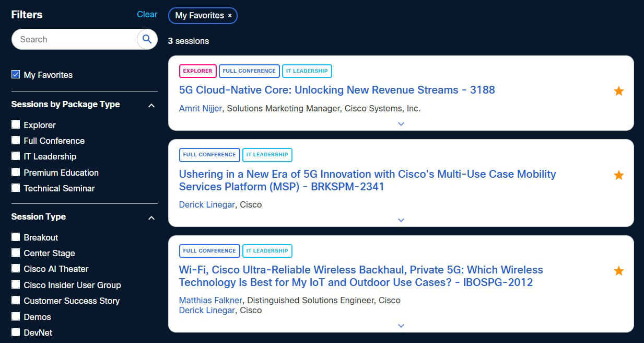
Task: Uncheck the My Favorites checkbox
Action: (16, 75)
